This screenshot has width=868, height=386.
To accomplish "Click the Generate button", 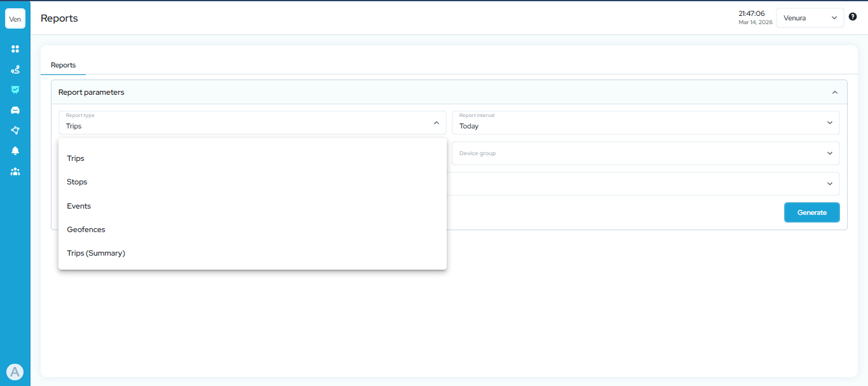I will tap(811, 212).
